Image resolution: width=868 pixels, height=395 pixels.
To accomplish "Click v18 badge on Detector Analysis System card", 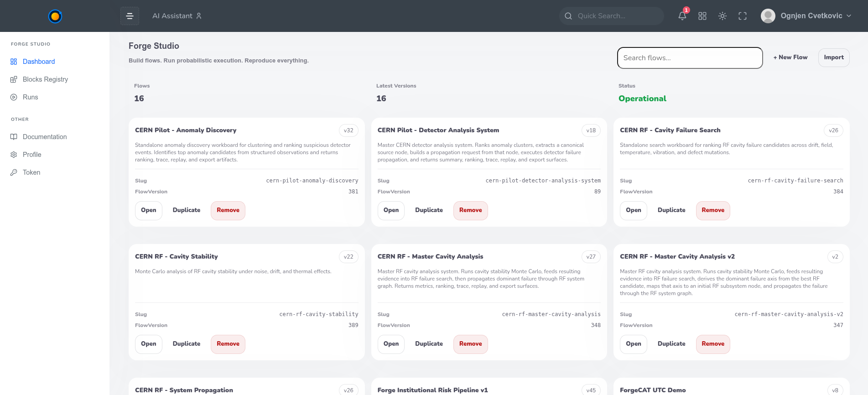I will click(591, 130).
